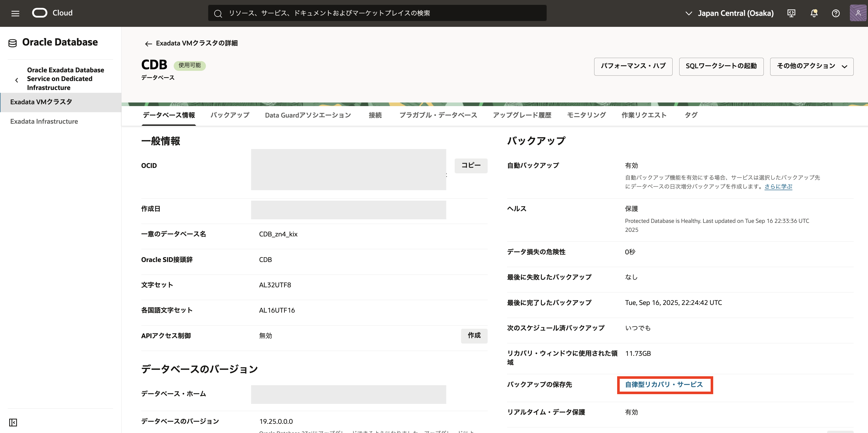The height and width of the screenshot is (433, 868).
Task: Open the help question mark icon
Action: pyautogui.click(x=836, y=13)
